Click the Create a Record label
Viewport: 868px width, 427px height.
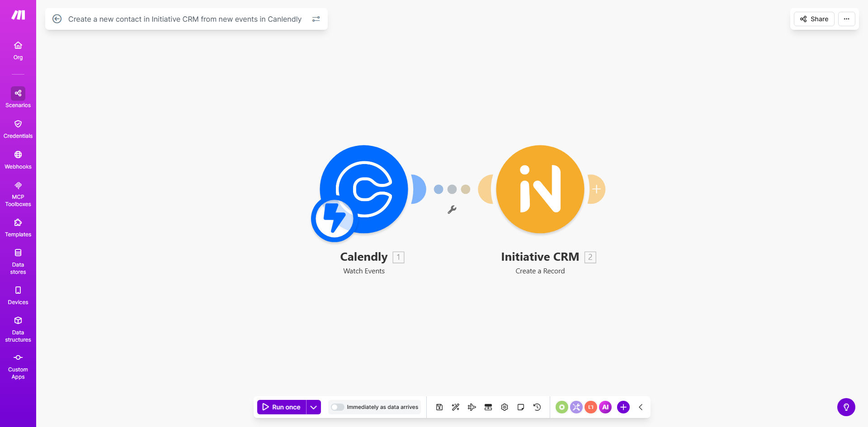(540, 271)
